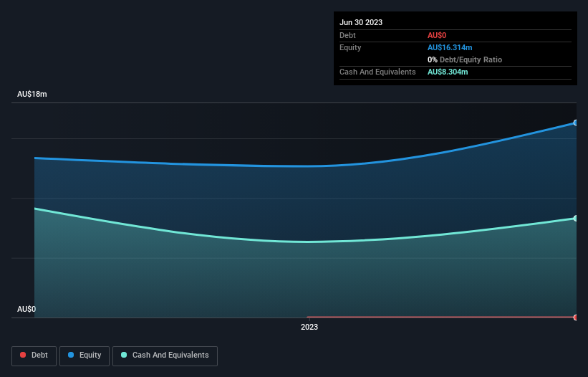
Task: Click the AU$8.304m cash value
Action: (448, 72)
